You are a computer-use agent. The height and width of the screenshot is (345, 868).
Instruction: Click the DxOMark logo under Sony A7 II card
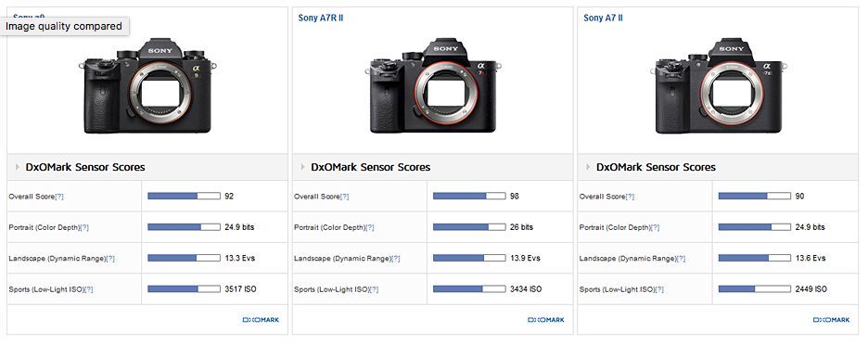pos(832,320)
